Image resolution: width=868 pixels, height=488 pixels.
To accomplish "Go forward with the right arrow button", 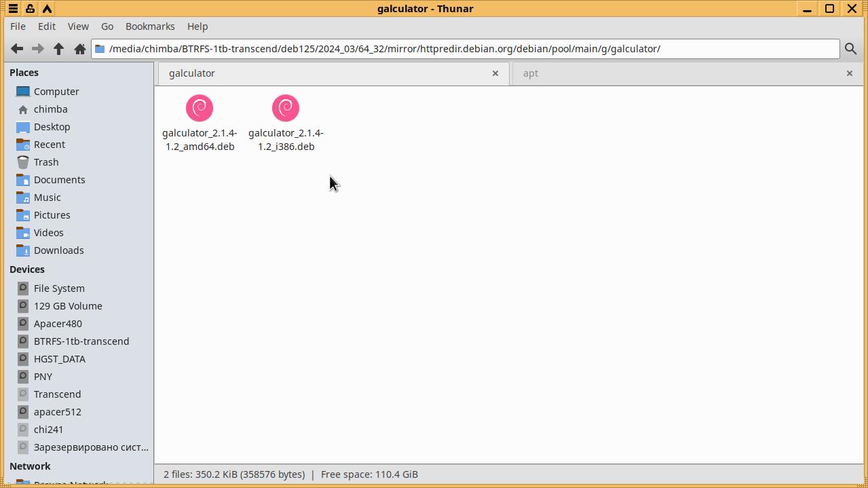I will click(x=38, y=49).
